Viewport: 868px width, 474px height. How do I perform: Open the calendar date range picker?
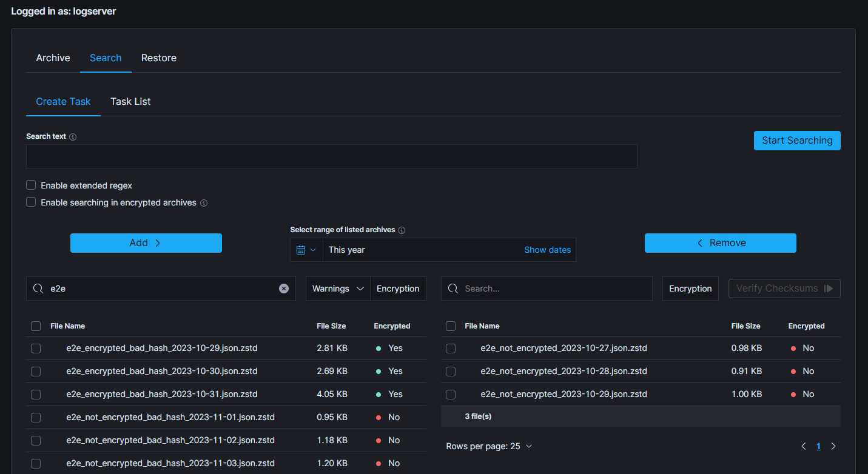[x=306, y=250]
